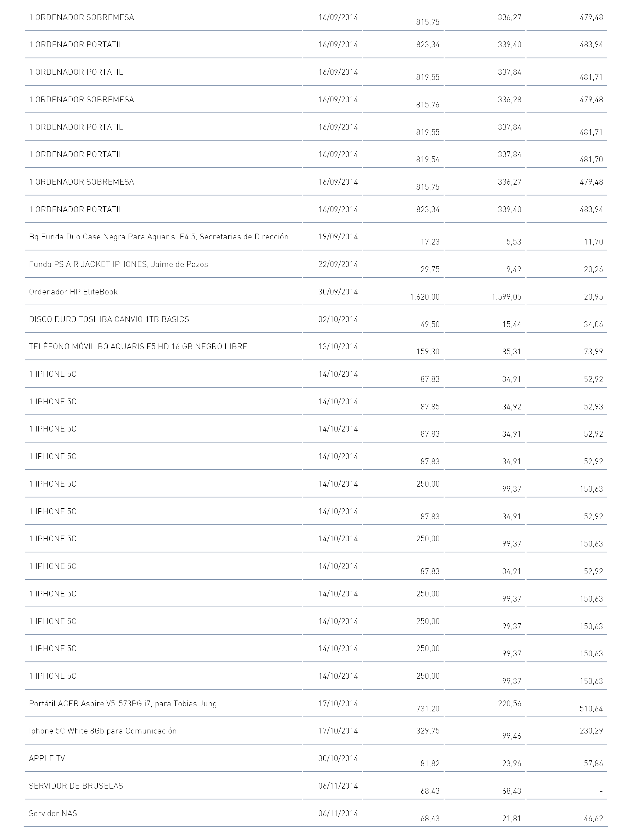Select the amount 1.599,05
This screenshot has width=643, height=840.
506,297
